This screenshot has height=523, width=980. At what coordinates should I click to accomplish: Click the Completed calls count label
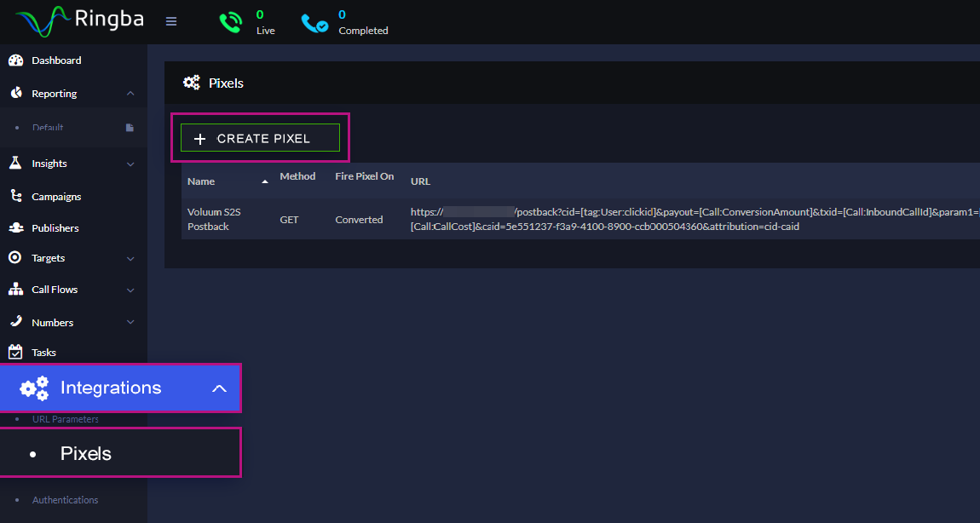coord(363,22)
